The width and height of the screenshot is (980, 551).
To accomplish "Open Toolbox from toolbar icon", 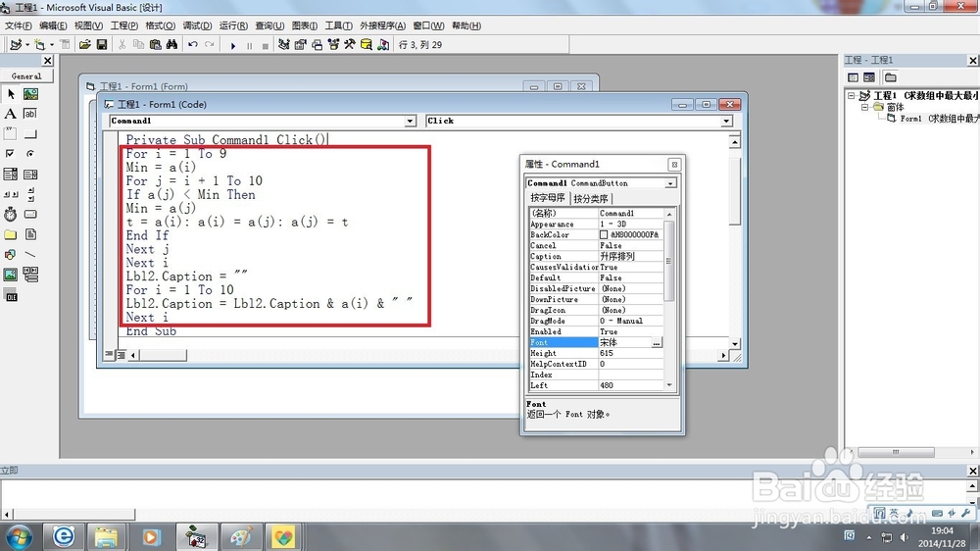I will pos(350,44).
